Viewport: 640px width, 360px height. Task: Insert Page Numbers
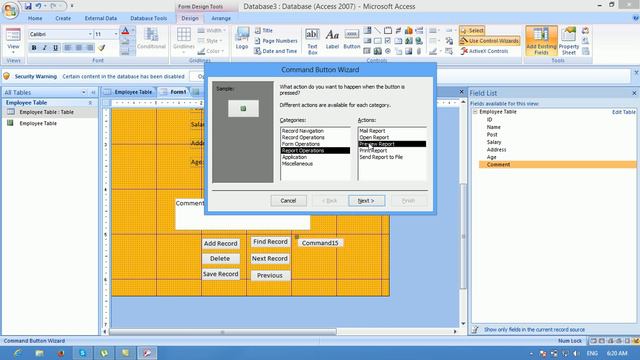pos(276,41)
